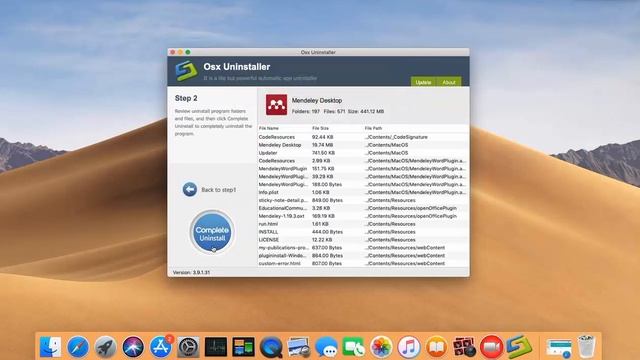Select the CodeResources row sized 2.99 KB
Viewport: 640px width, 360px height.
click(x=363, y=161)
